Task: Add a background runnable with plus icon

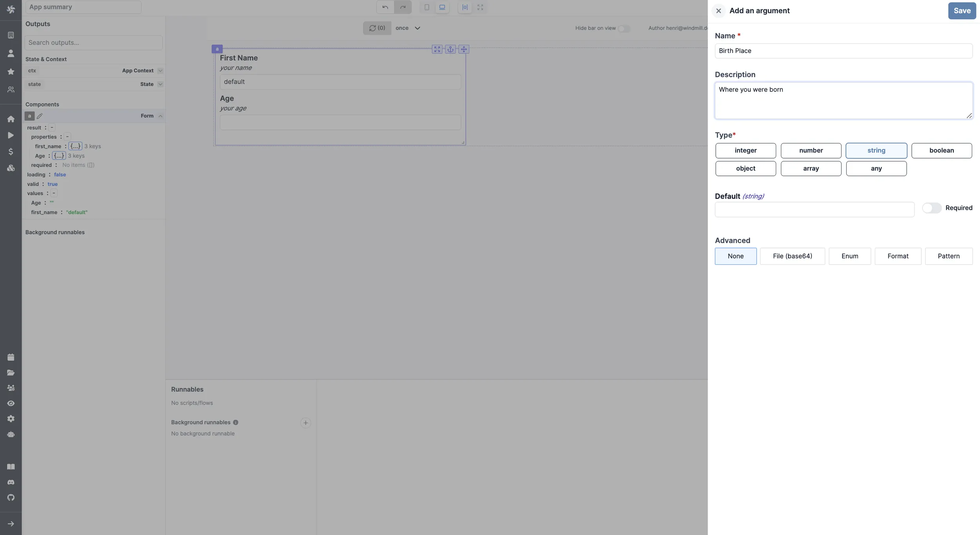Action: [305, 423]
